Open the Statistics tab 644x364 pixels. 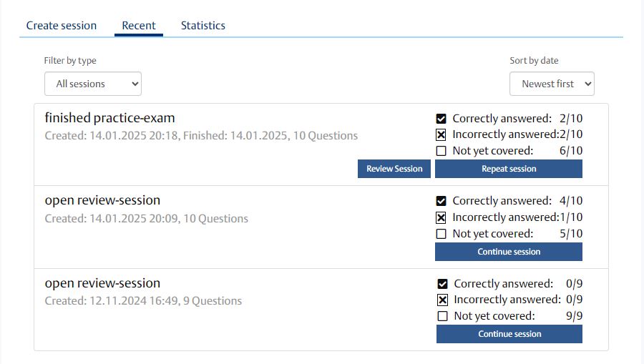point(203,26)
